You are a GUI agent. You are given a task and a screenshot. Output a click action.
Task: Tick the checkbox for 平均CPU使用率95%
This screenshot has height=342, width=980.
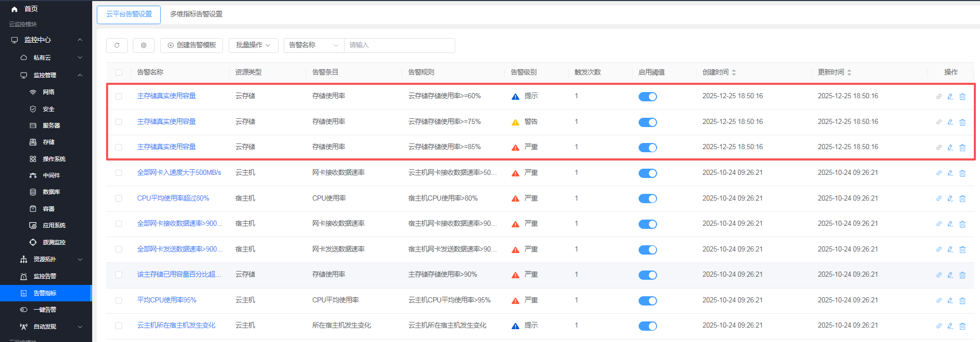119,300
